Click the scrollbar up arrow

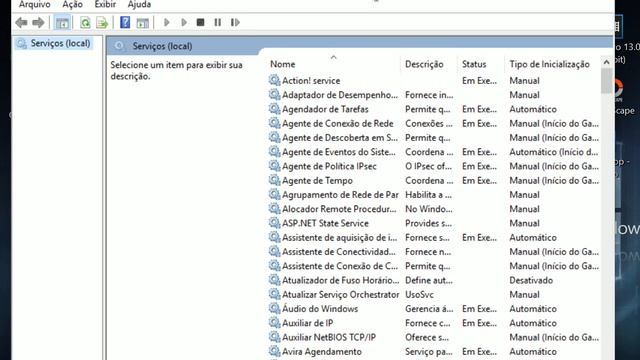point(606,62)
